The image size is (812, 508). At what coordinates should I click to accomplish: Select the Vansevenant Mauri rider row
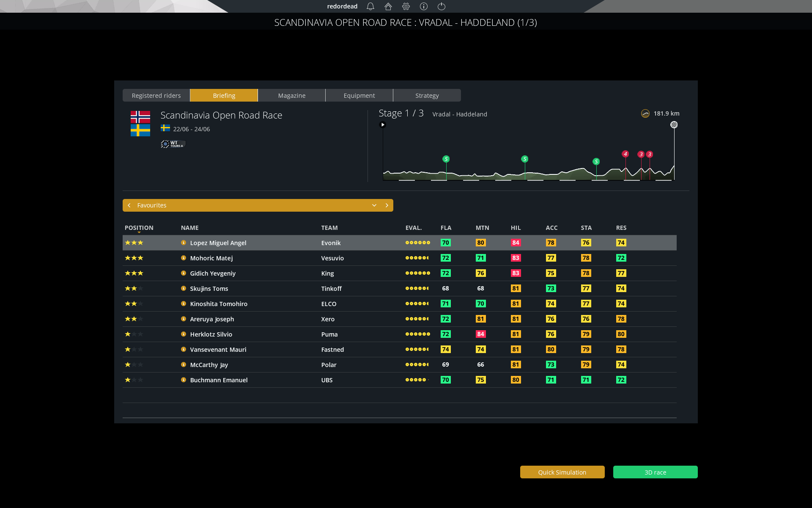(296, 349)
